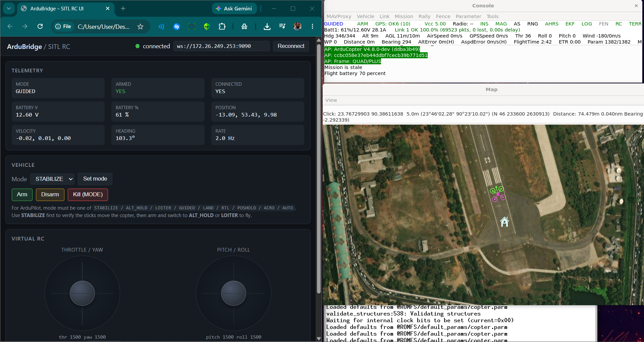644x342 pixels.
Task: Open Chrome three-dot menu
Action: (312, 26)
